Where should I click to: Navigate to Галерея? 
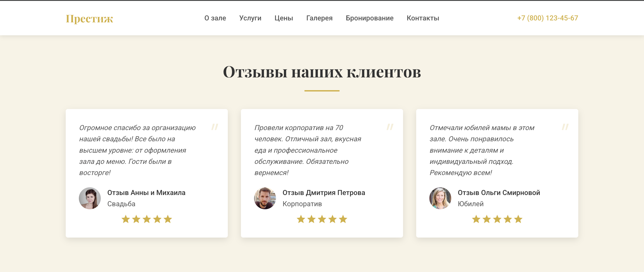tap(319, 18)
